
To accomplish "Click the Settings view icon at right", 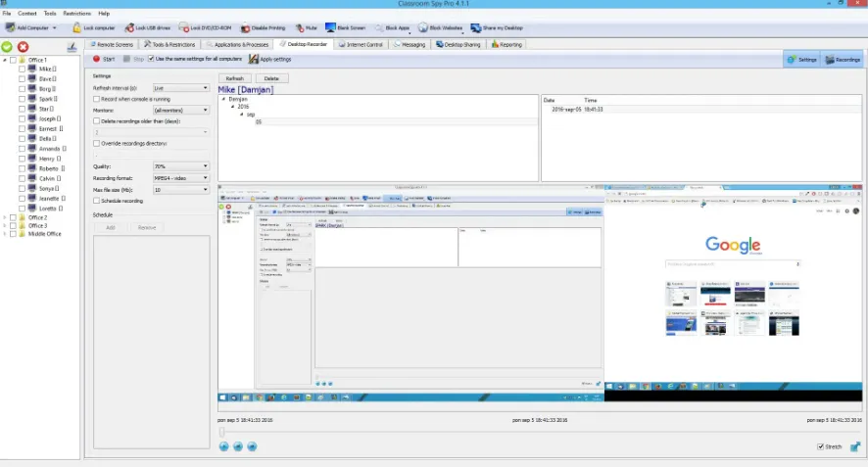I will 792,59.
